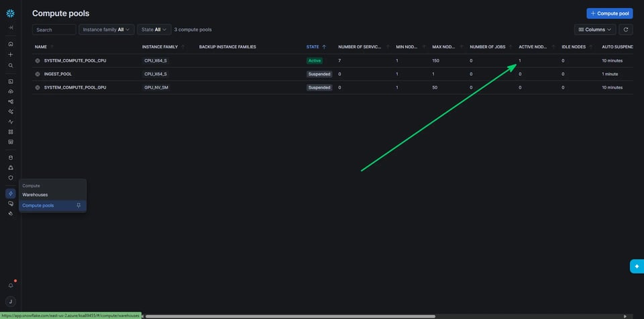This screenshot has width=644, height=319.
Task: Open the Marketplace storefront icon in sidebar
Action: point(11,142)
